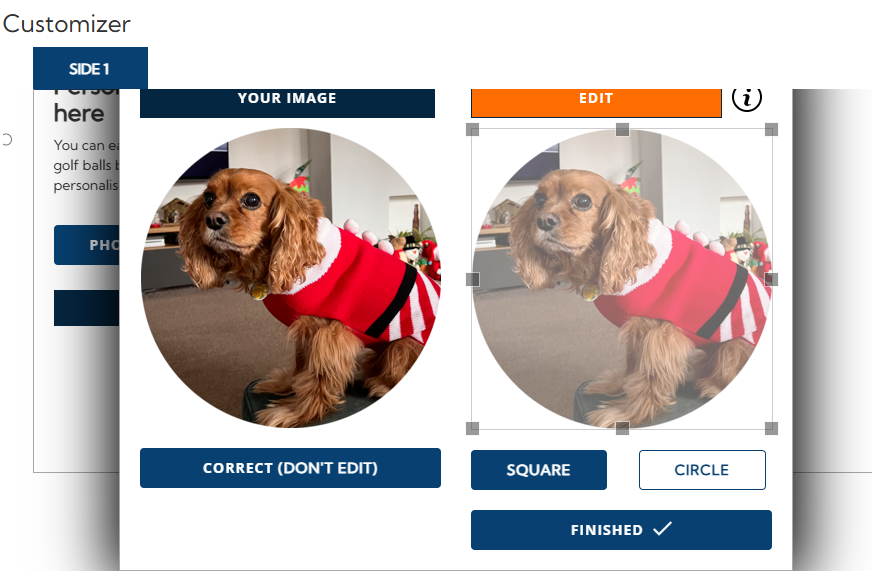This screenshot has width=872, height=571.
Task: Click the top-right crop handle
Action: (771, 130)
